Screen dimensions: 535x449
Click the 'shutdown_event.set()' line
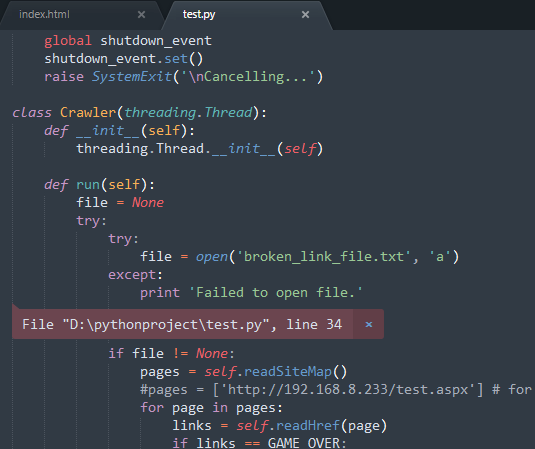click(x=124, y=59)
